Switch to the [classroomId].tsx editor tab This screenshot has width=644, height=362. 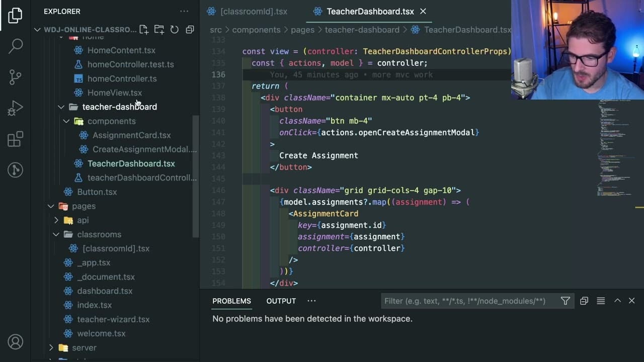[254, 11]
